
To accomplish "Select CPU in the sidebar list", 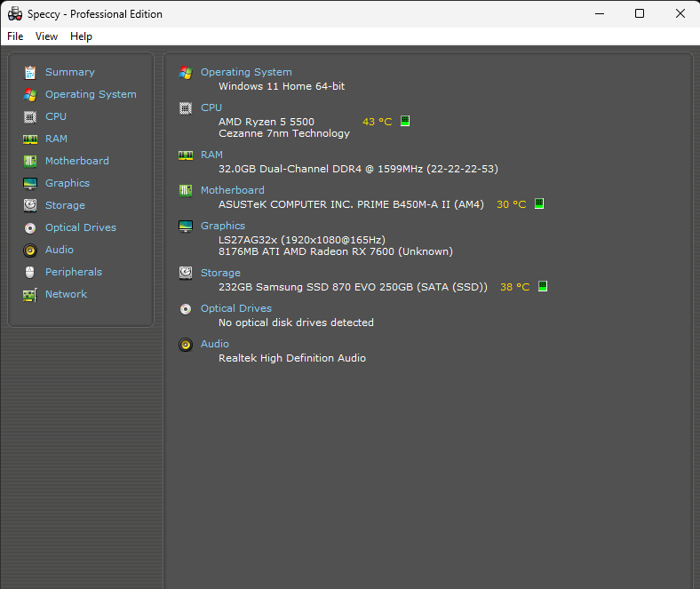I will tap(56, 116).
